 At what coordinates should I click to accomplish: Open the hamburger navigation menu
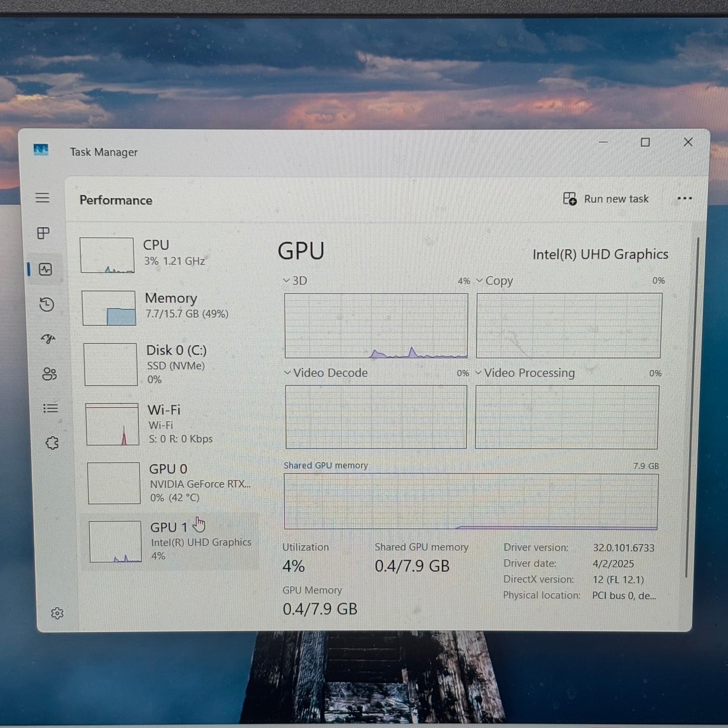tap(42, 198)
